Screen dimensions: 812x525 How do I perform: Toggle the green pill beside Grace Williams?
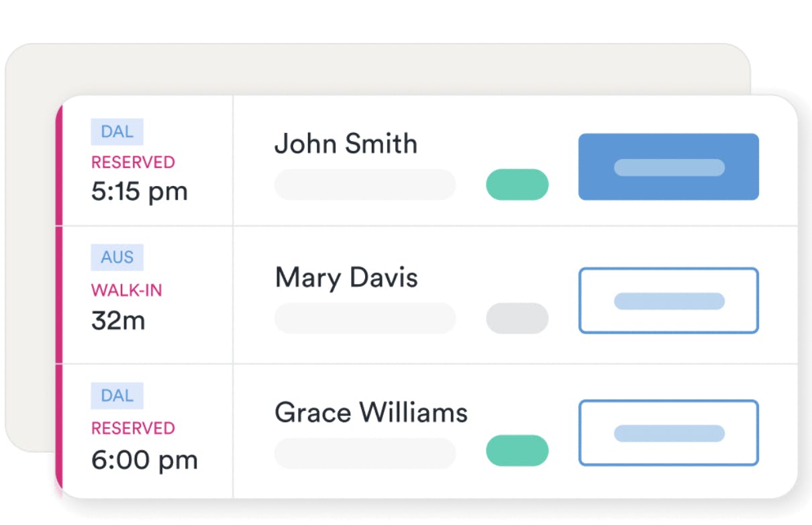pos(517,450)
